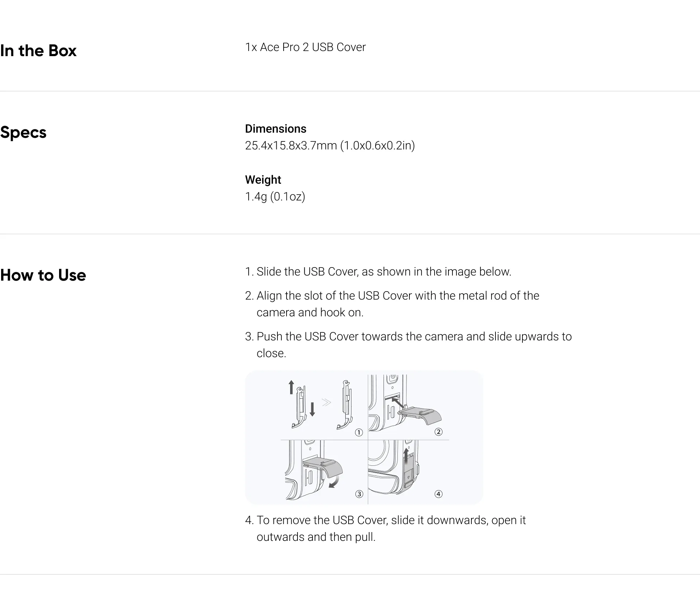Screen dimensions: 700x613
Task: Click the step 1 Slide the USB Cover instruction
Action: click(x=378, y=272)
